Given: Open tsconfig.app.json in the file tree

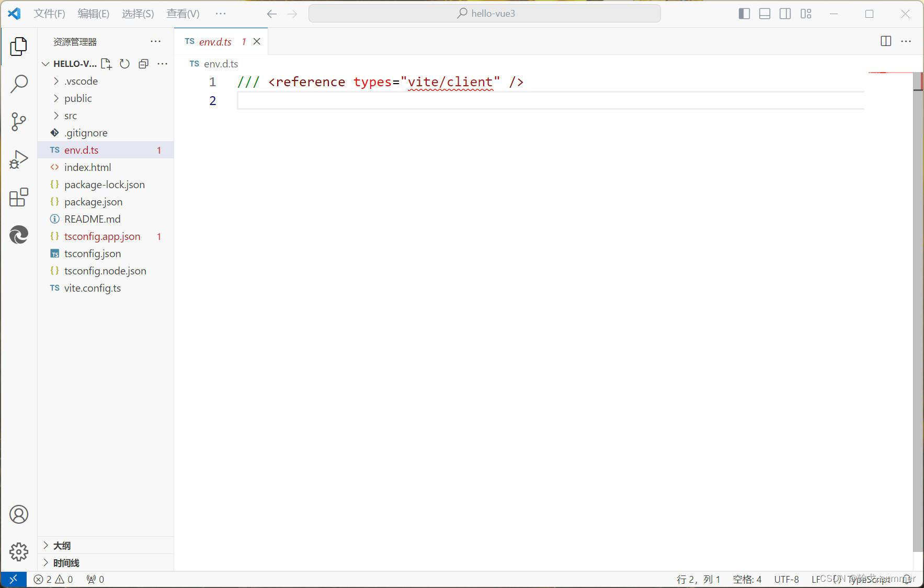Looking at the screenshot, I should click(x=102, y=236).
